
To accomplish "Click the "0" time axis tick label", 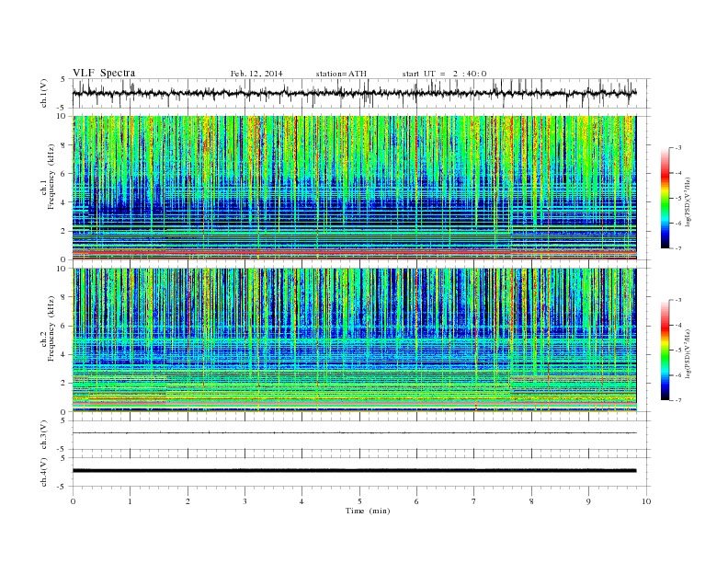I will pos(73,501).
